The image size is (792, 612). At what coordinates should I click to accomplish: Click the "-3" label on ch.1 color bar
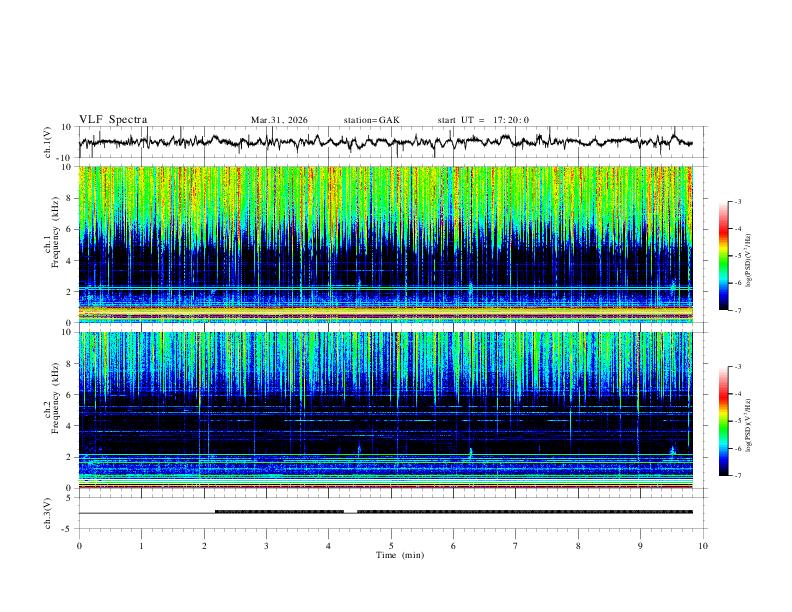click(738, 201)
